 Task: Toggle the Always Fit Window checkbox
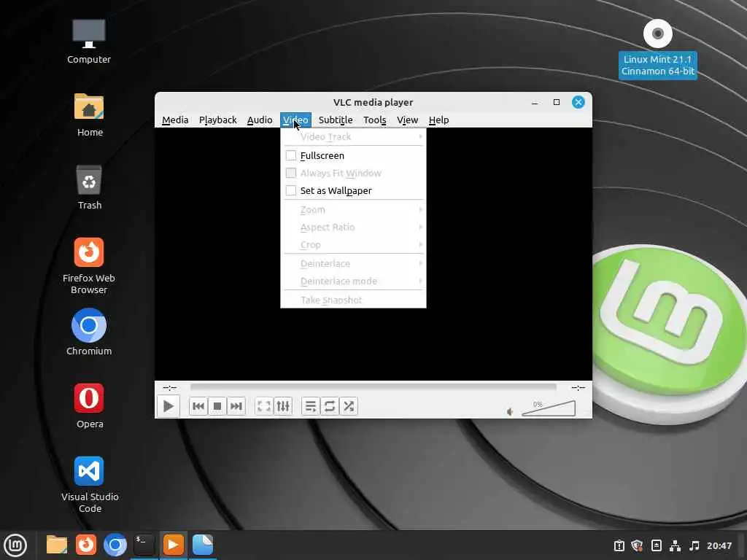290,173
